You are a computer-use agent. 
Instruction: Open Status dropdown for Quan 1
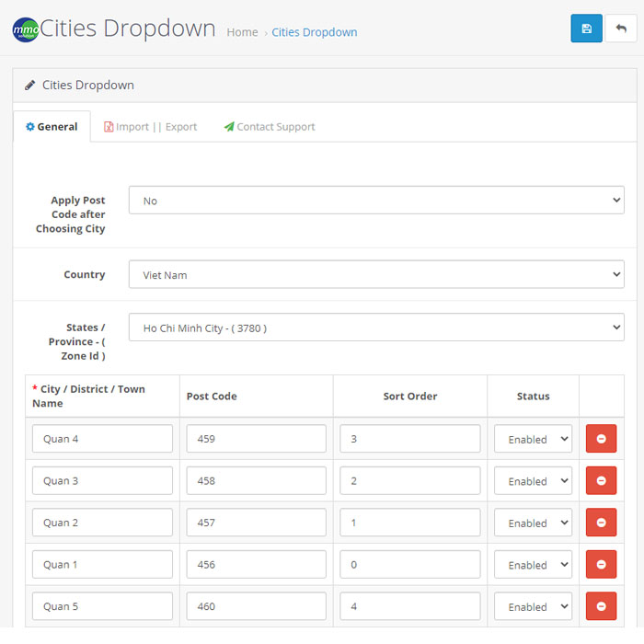533,565
